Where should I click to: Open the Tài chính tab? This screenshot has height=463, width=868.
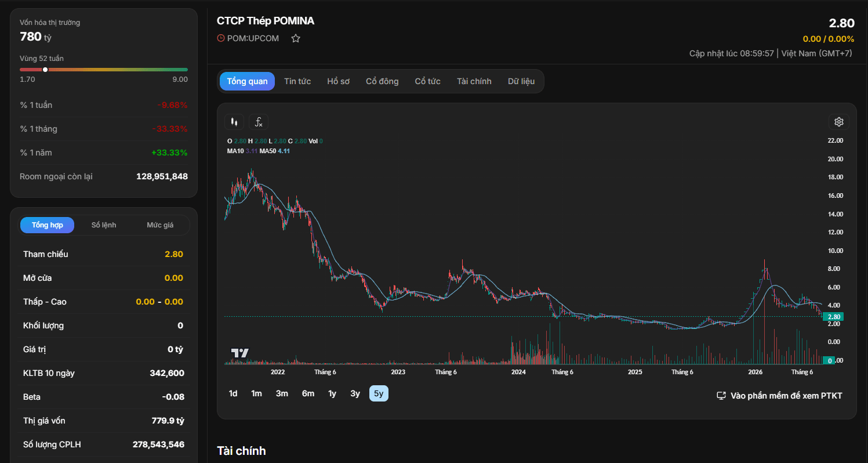coord(474,81)
